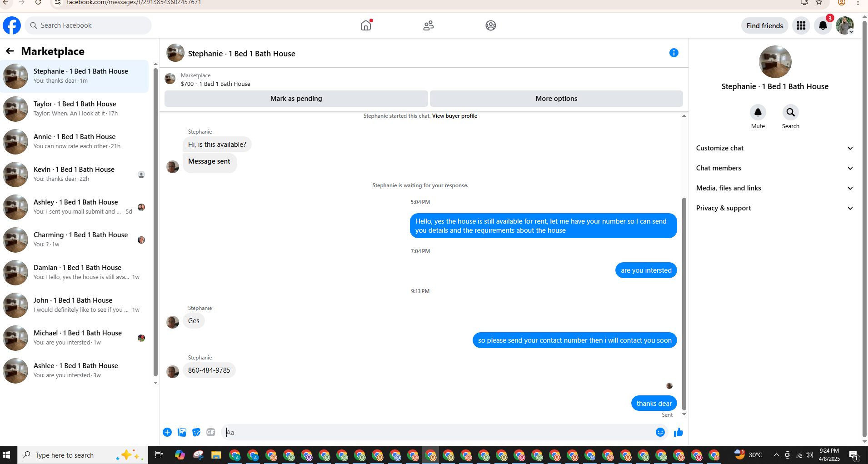The width and height of the screenshot is (868, 464).
Task: Expand the Customize chat section
Action: (774, 148)
